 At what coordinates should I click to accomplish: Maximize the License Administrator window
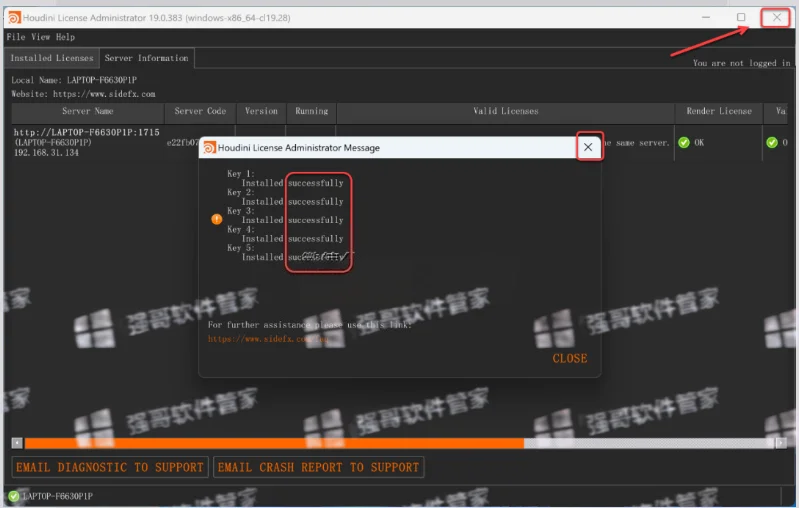click(741, 17)
